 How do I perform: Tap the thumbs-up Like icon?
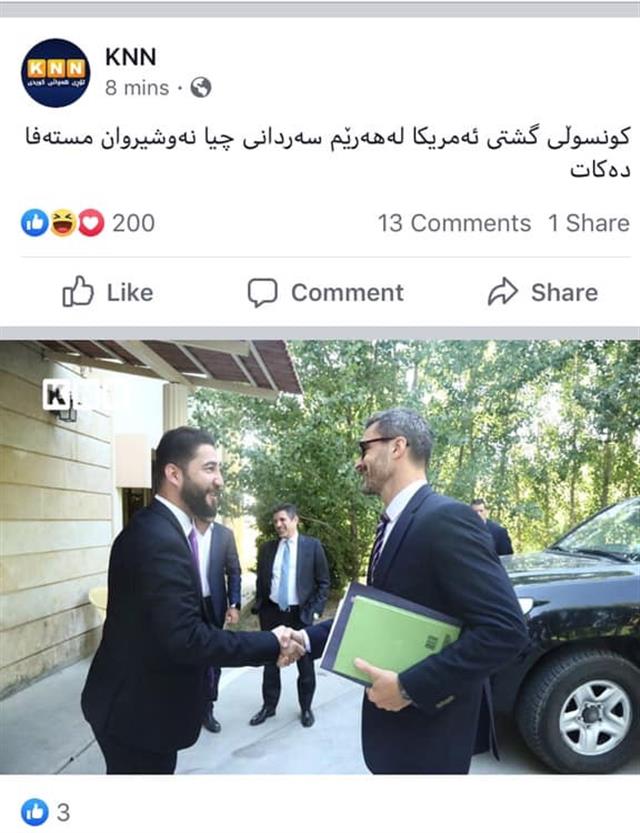click(x=78, y=292)
